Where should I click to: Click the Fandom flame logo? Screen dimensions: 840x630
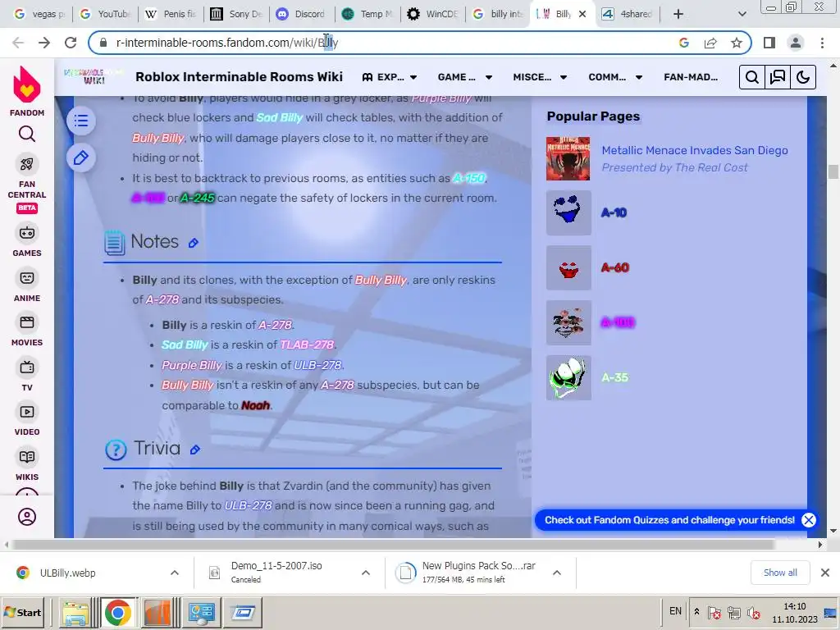[x=27, y=84]
